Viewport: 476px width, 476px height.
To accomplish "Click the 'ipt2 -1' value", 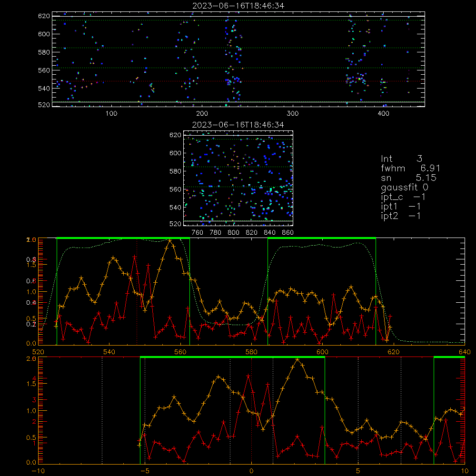I will coord(401,216).
